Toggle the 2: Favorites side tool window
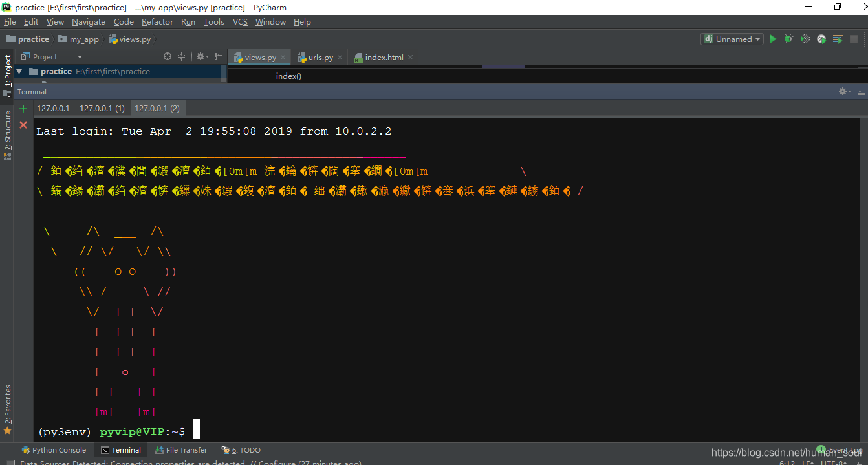The width and height of the screenshot is (868, 465). tap(7, 409)
